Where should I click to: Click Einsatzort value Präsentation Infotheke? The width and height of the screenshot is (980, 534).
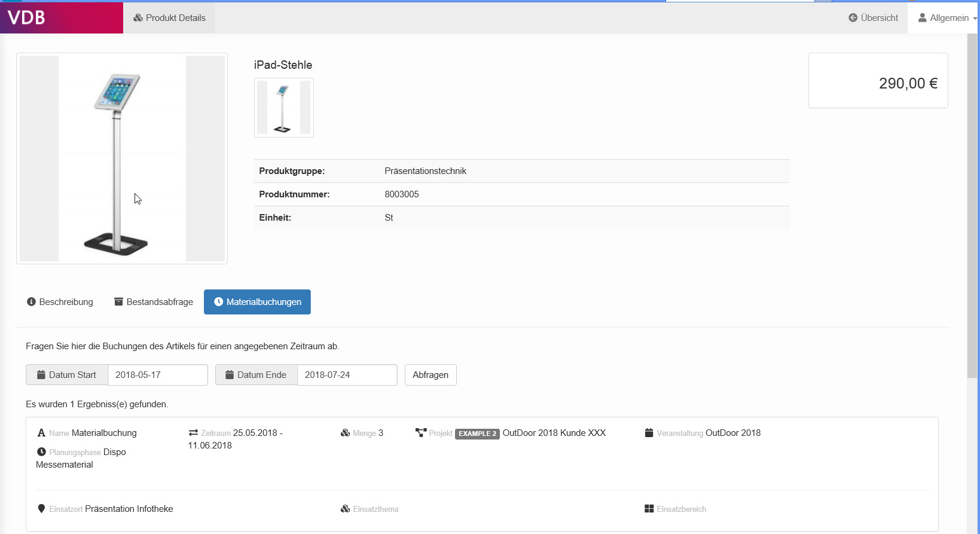[129, 509]
